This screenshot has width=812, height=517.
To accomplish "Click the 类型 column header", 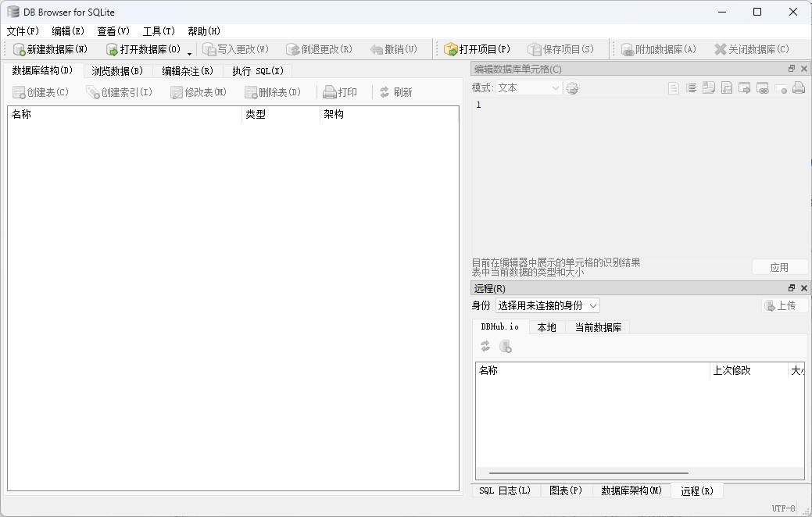I will (x=281, y=114).
